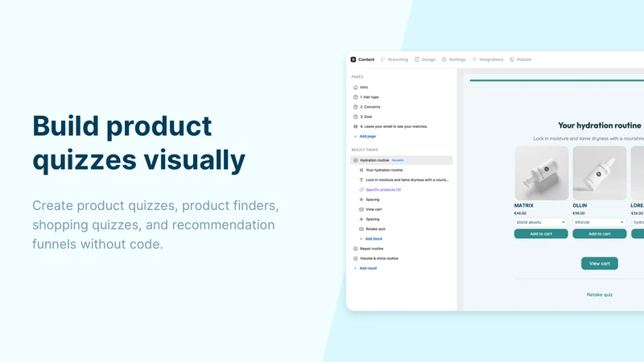This screenshot has width=644, height=362.
Task: Click the text icon beside Lock in moisture
Action: [361, 179]
